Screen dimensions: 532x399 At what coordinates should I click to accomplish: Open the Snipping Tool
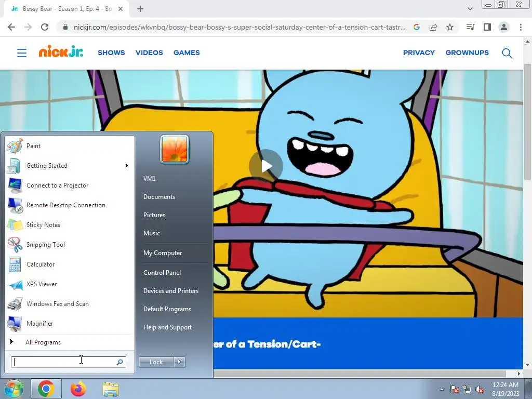tap(46, 245)
